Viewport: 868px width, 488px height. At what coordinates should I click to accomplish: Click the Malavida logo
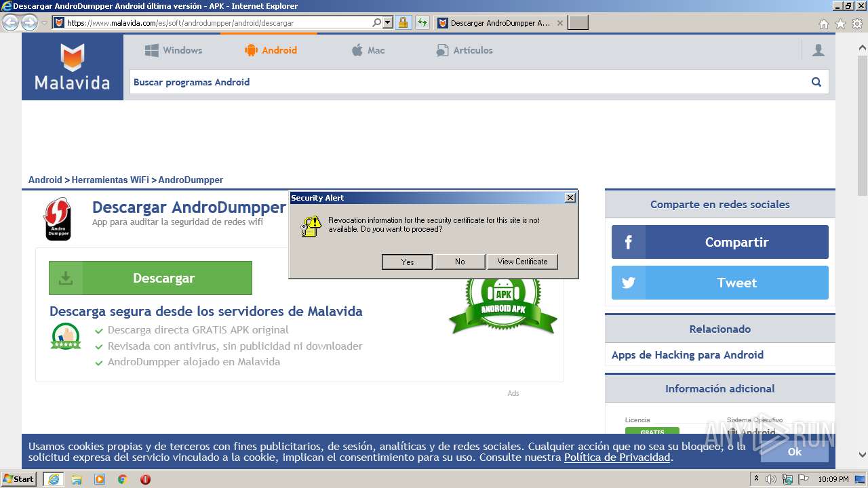click(73, 67)
